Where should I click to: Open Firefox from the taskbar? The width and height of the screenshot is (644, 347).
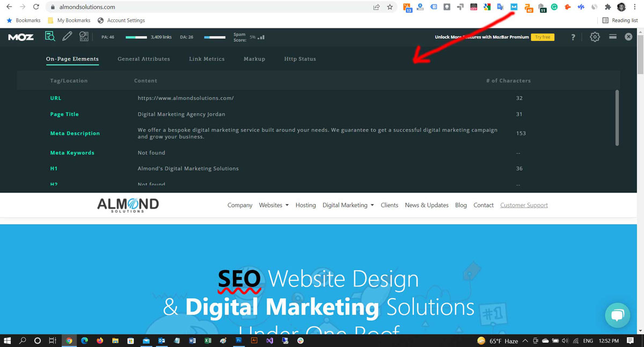pos(100,341)
